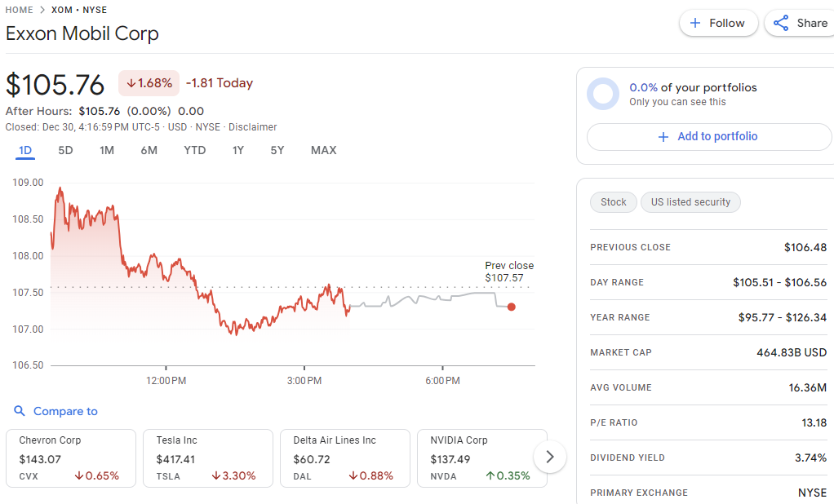Click the After Hours price line
Viewport: 834px width, 504px height.
[104, 111]
